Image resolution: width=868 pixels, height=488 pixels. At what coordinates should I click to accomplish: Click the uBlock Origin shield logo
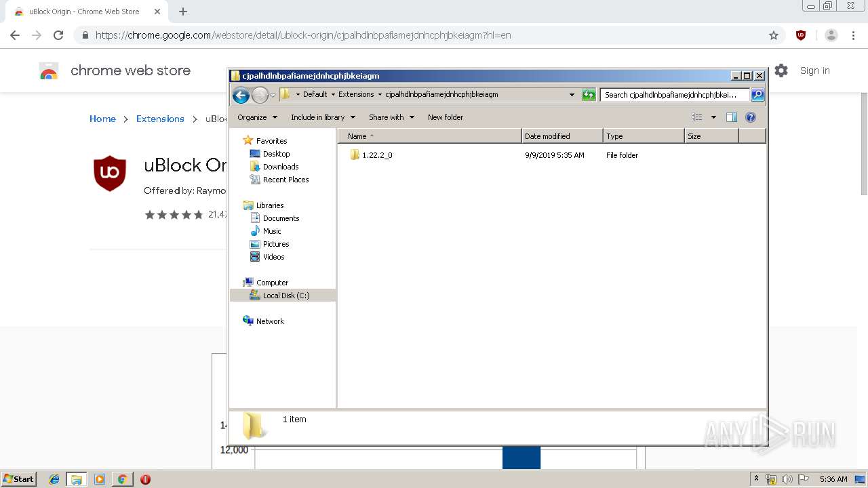pos(110,174)
